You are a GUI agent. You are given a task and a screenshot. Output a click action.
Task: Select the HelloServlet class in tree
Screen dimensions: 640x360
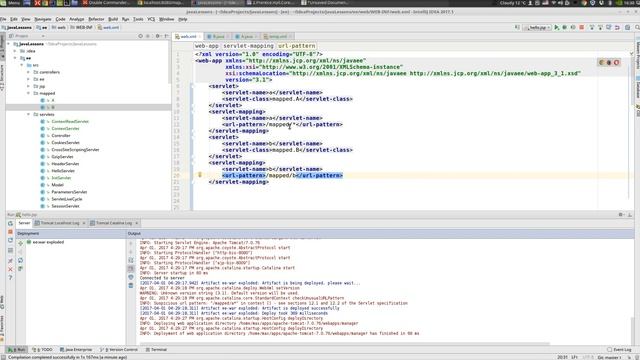tap(63, 171)
